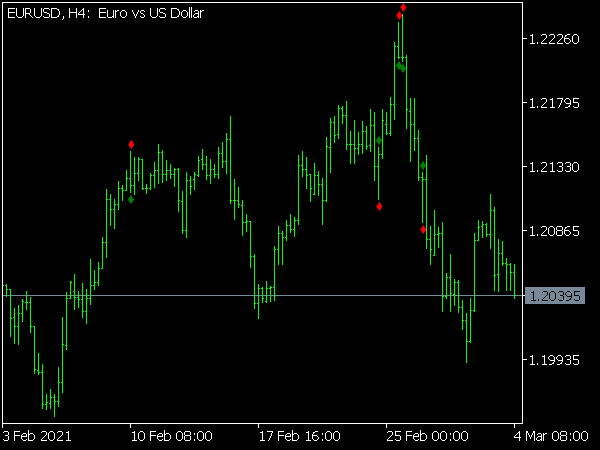Click the 1.22260 price scale label
The width and height of the screenshot is (600, 450).
click(x=554, y=39)
